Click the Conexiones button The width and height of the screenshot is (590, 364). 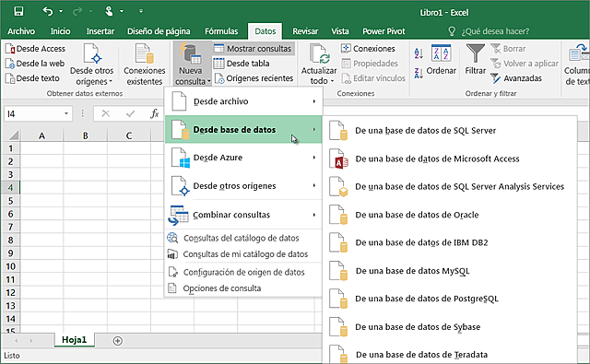point(368,49)
